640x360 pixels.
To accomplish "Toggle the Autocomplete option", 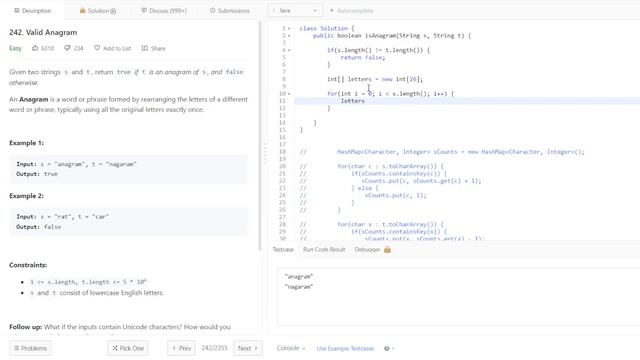I will pos(351,11).
